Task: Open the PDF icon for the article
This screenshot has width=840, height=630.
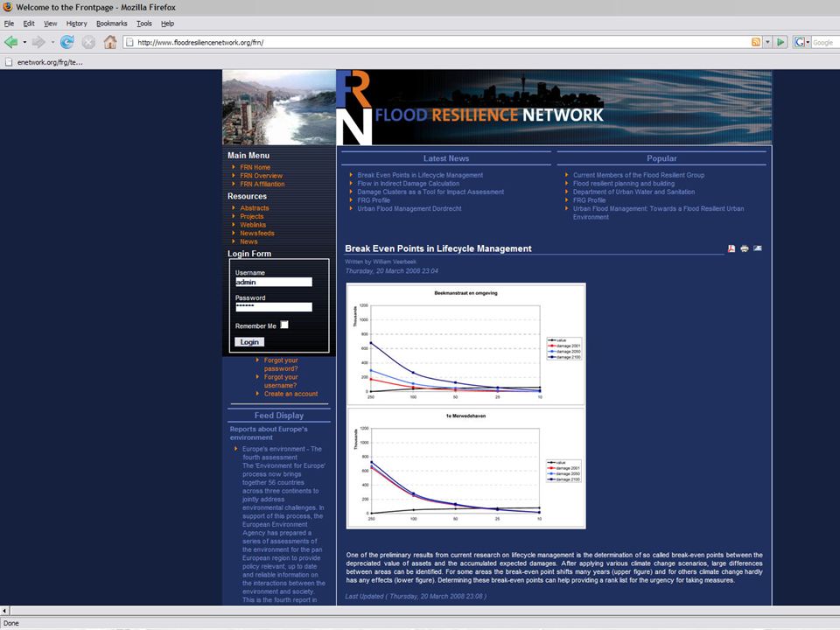Action: click(x=731, y=248)
